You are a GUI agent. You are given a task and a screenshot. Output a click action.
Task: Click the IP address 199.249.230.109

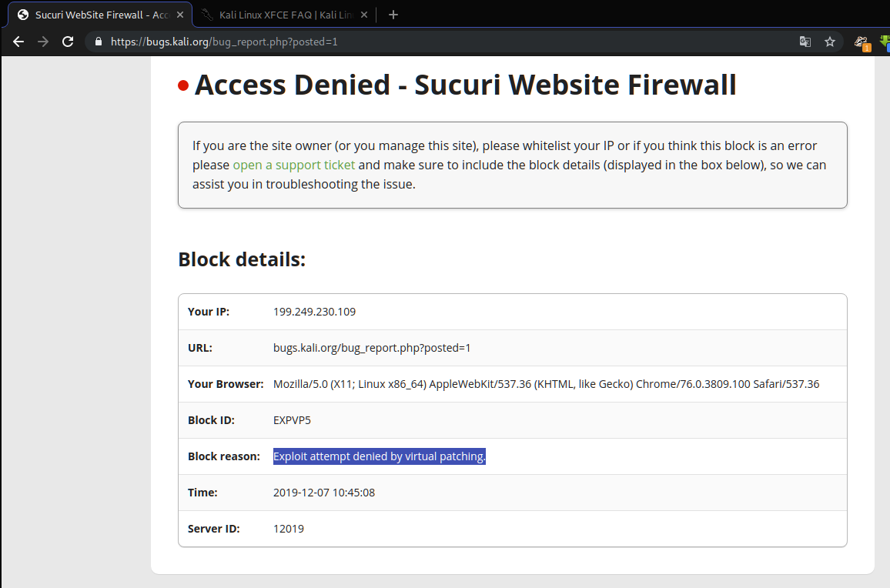314,312
